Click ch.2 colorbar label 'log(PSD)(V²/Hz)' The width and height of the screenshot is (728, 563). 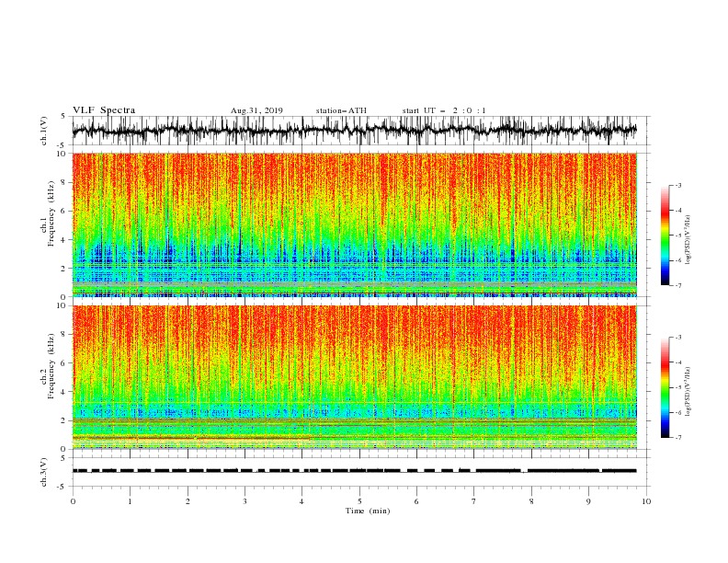(x=688, y=391)
